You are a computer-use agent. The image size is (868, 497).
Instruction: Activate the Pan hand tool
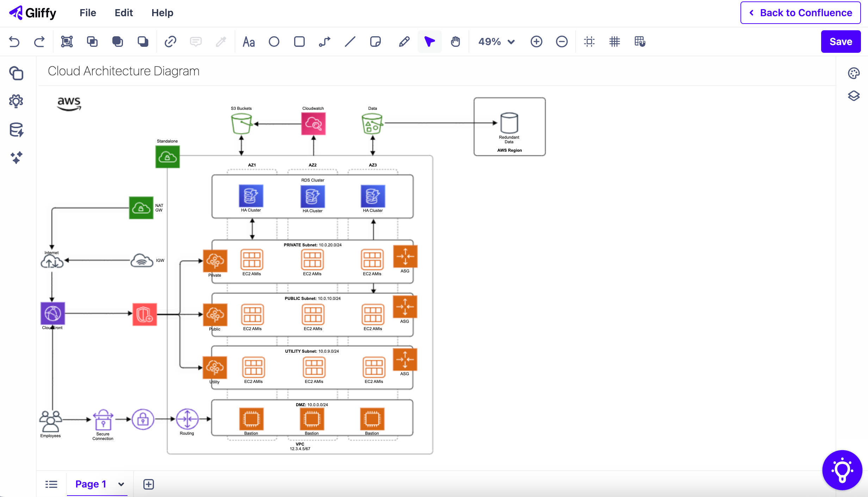click(455, 42)
